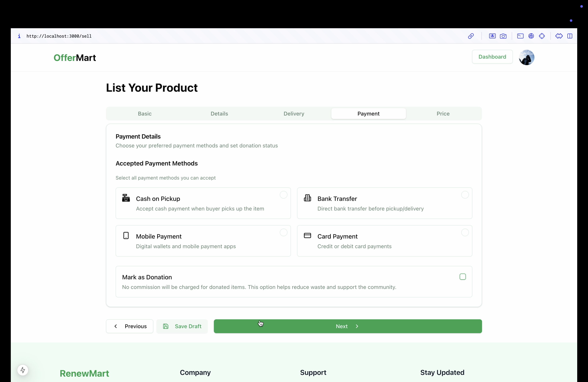Click the crosshair element inspector icon
This screenshot has width=588, height=382.
pyautogui.click(x=542, y=36)
